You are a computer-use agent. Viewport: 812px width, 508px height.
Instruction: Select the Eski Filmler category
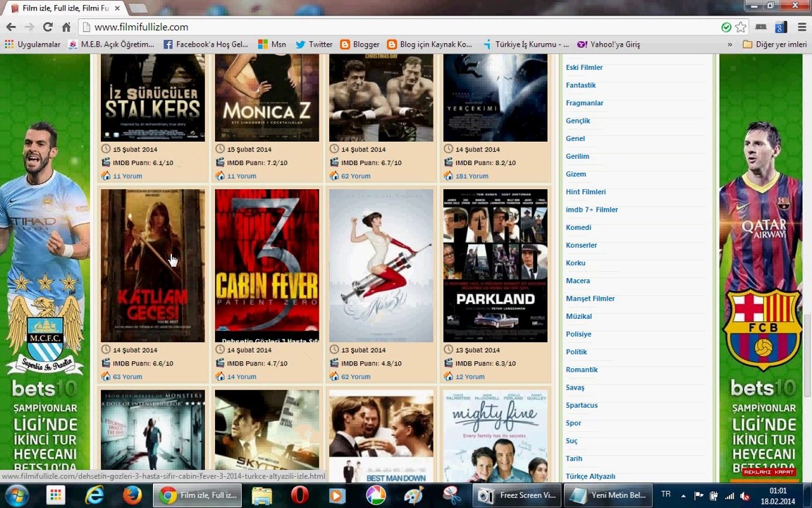click(584, 68)
